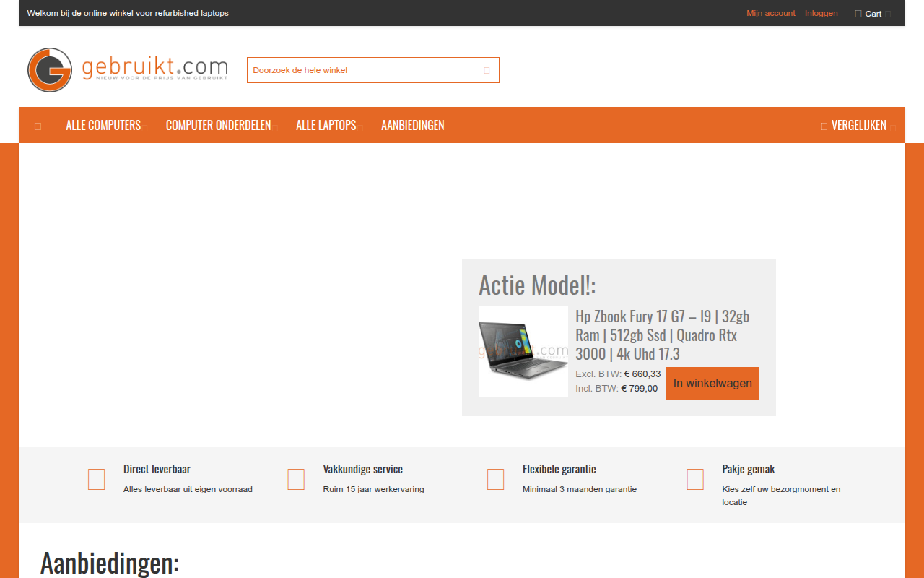Click the price € 799,00 incl. BTW
924x578 pixels.
pos(640,388)
